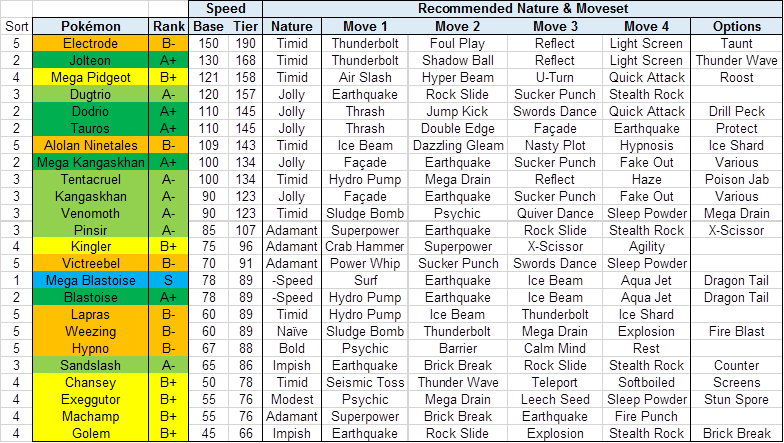Click Electrode's base speed 150
Viewport: 784px width, 443px height.
point(208,44)
